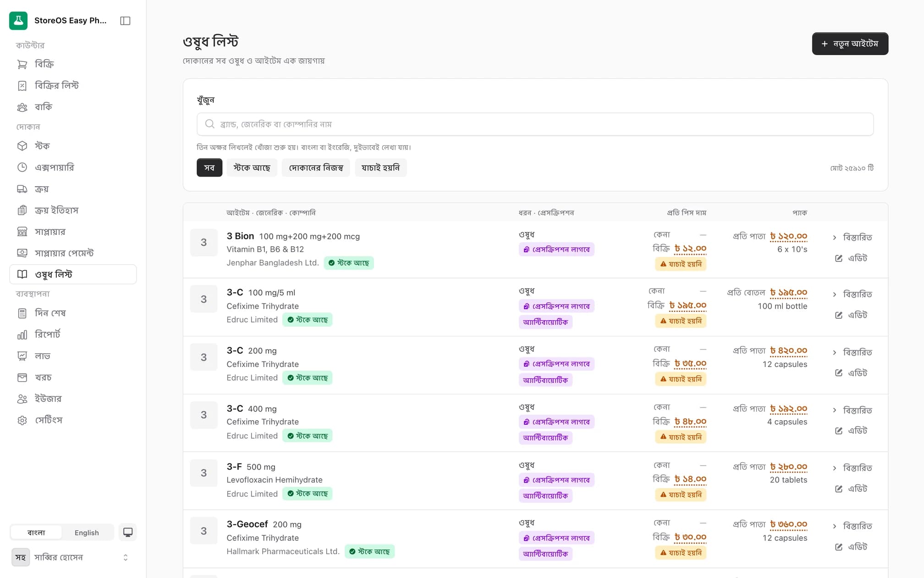Open রিপোর্ট bar chart icon
Screen dimensions: 924x578
[x=22, y=334]
